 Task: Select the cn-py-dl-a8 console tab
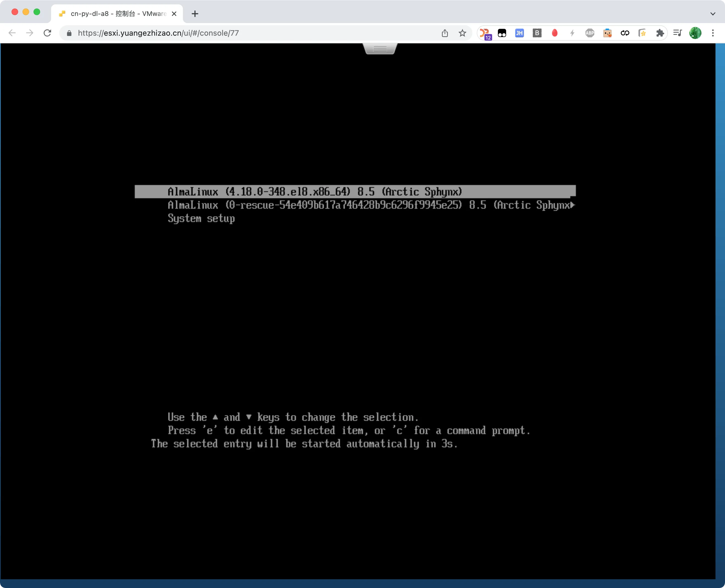117,14
